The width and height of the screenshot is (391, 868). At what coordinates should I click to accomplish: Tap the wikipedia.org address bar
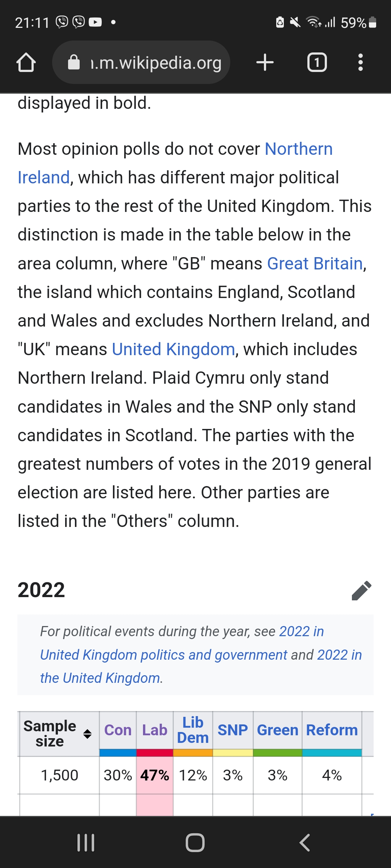tap(156, 63)
